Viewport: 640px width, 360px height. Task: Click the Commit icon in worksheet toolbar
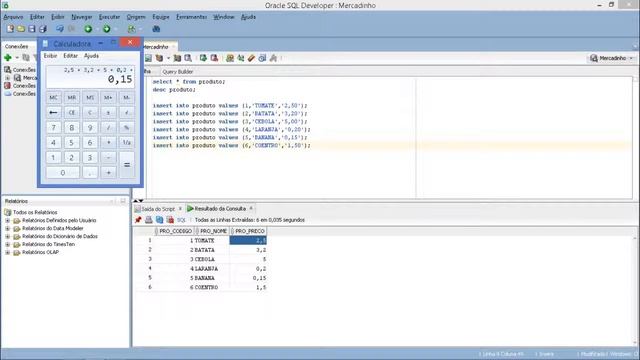point(203,58)
